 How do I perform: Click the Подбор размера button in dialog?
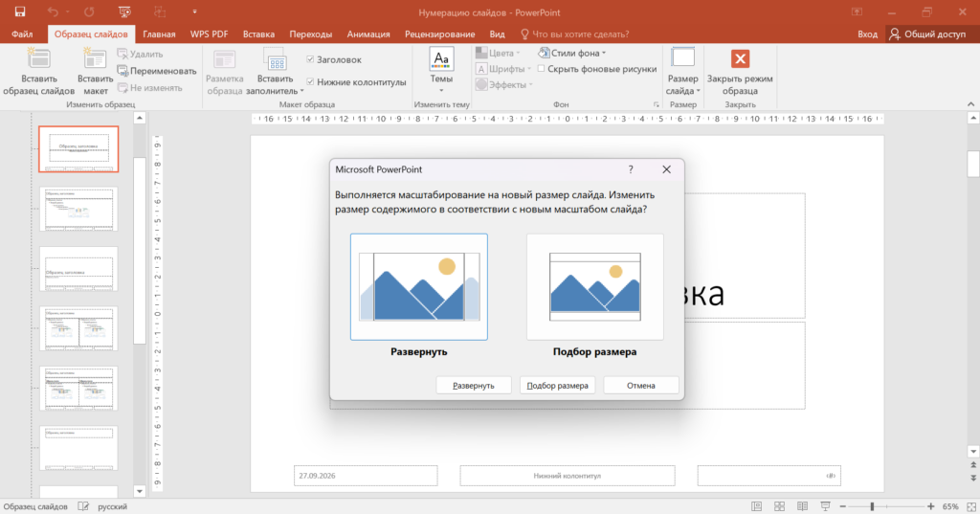pos(557,385)
